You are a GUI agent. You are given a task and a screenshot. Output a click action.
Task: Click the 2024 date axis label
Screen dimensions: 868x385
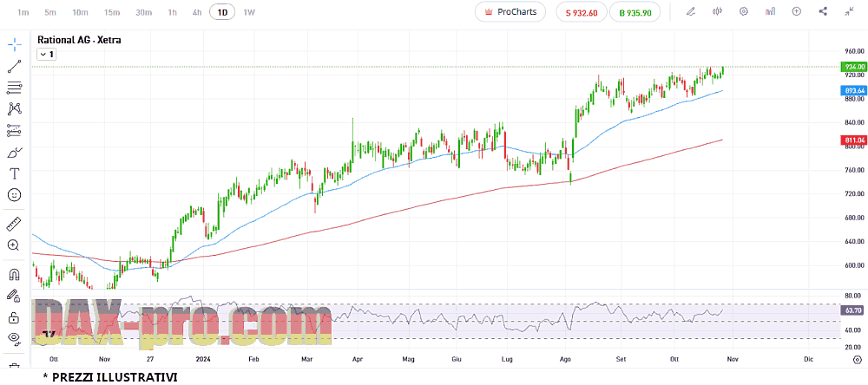point(205,359)
